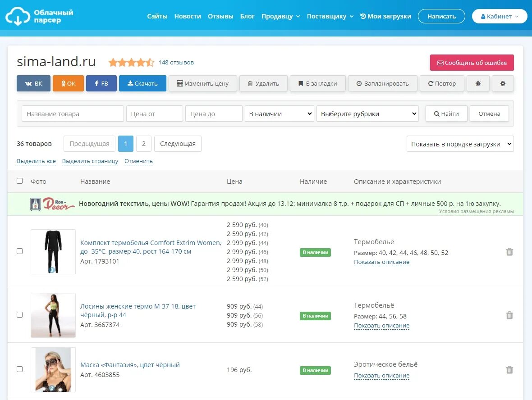Share via the ВК button

click(x=34, y=83)
